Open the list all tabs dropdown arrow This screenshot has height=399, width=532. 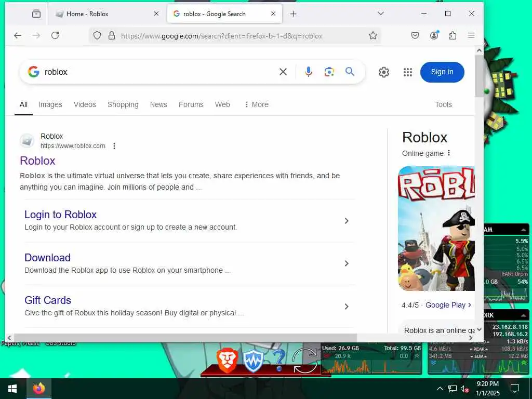coord(381,14)
